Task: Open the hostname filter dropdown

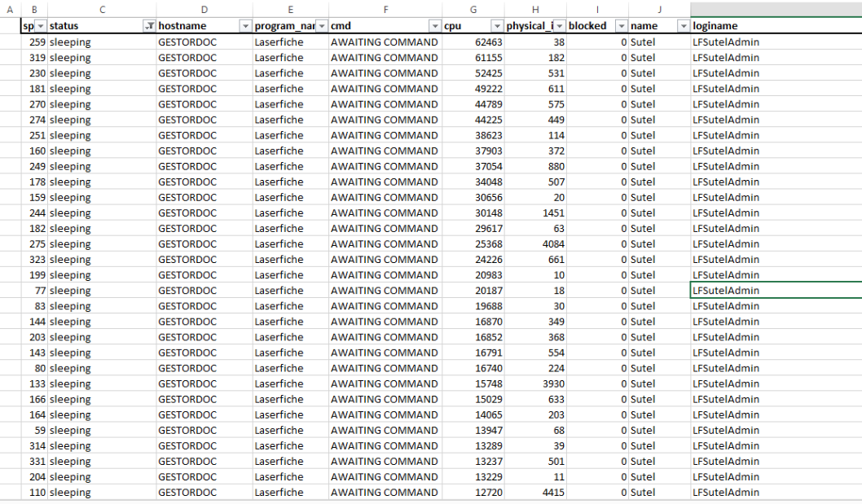Action: point(245,26)
